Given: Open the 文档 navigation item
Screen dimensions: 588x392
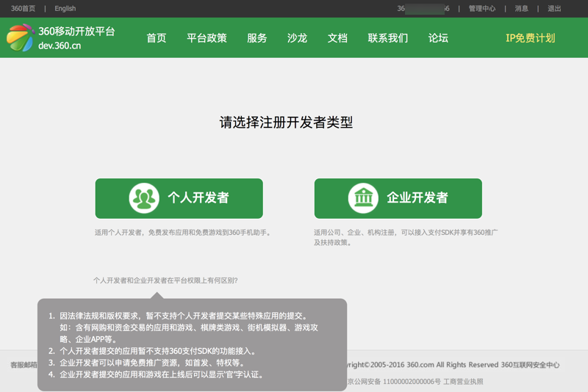Looking at the screenshot, I should pos(337,38).
